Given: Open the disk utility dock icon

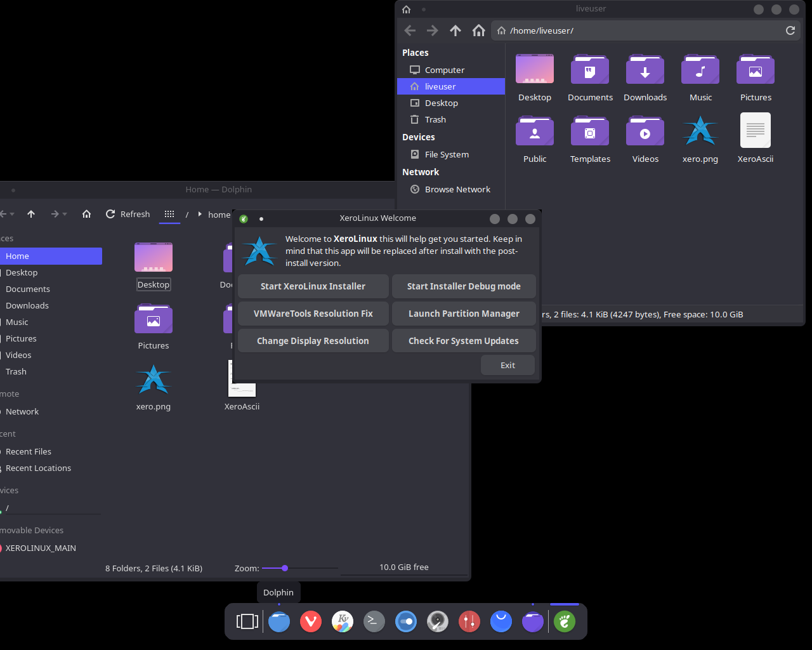Looking at the screenshot, I should (x=438, y=621).
